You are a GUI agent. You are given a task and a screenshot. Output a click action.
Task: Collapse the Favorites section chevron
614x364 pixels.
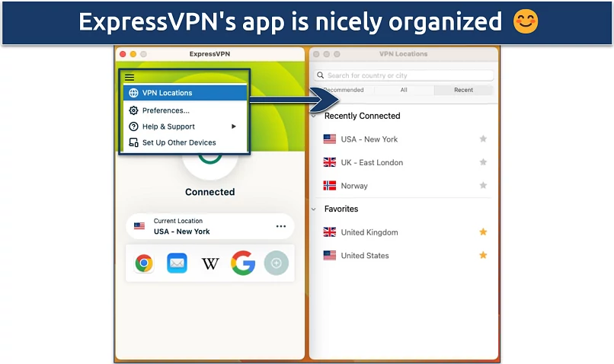pos(314,209)
